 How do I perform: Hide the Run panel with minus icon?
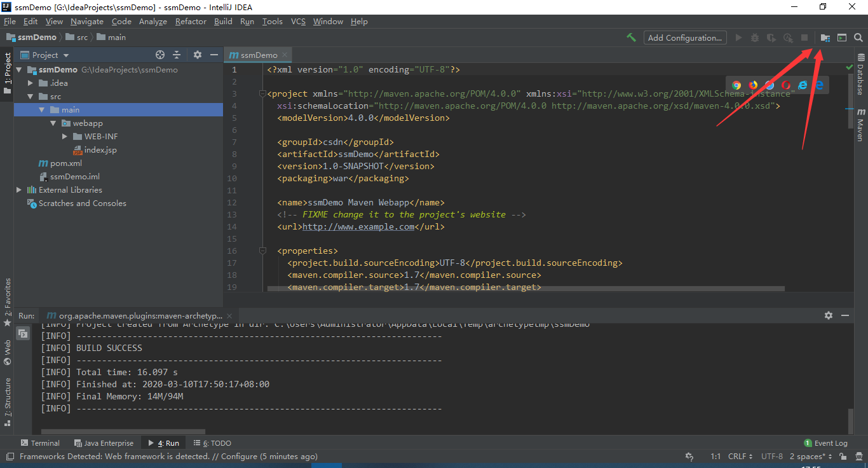click(x=845, y=315)
